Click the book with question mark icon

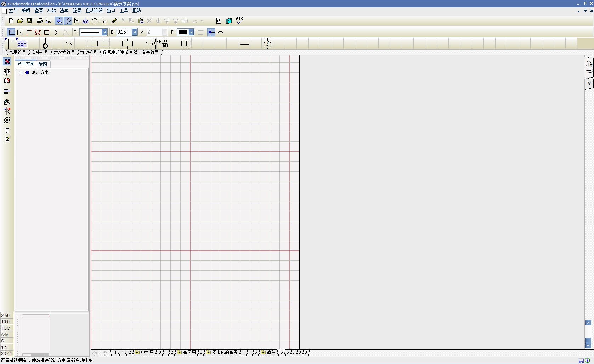(7, 81)
